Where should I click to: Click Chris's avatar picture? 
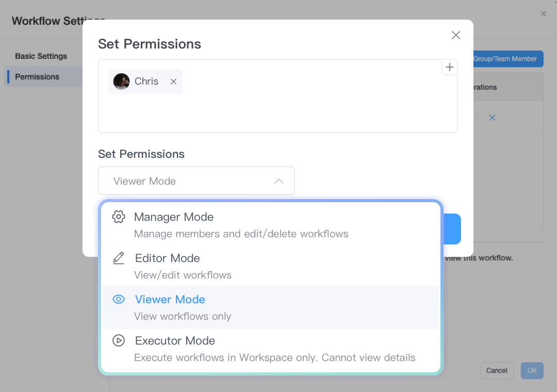pos(122,81)
